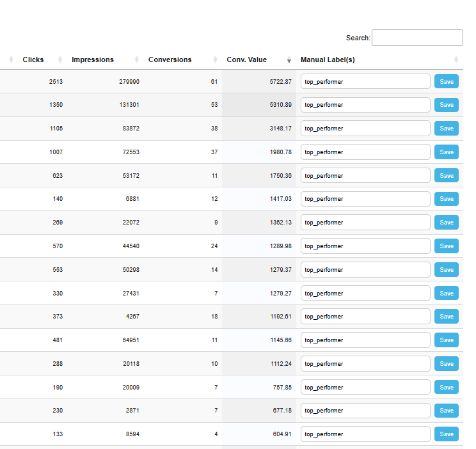Toggle the descending sort arrow on Conv. Value
476x449 pixels.
(289, 59)
